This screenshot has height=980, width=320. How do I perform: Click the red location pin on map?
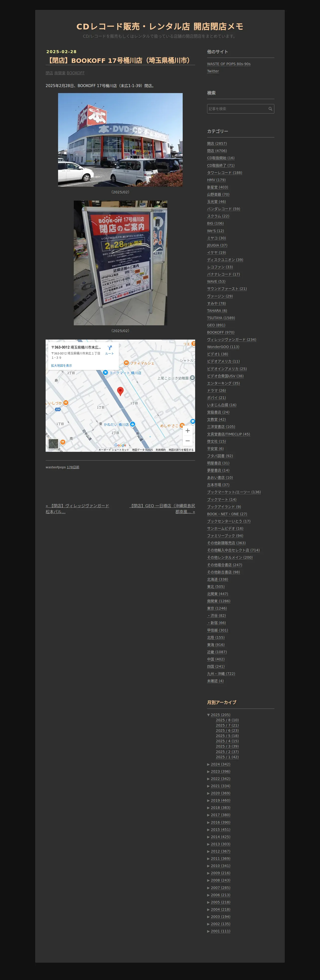(120, 391)
